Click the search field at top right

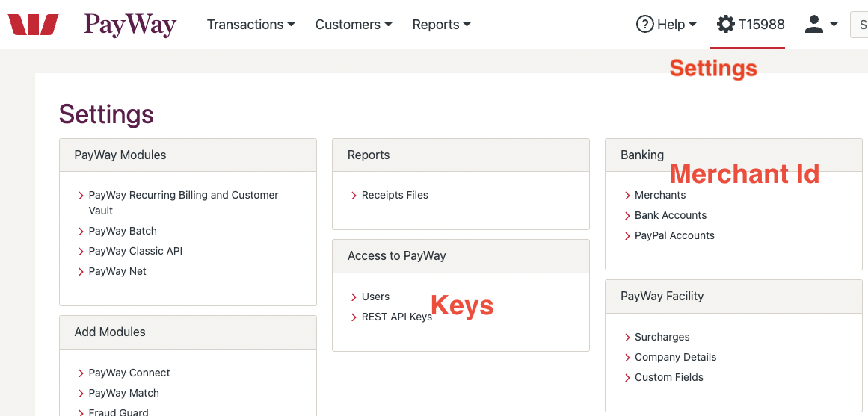[859, 25]
